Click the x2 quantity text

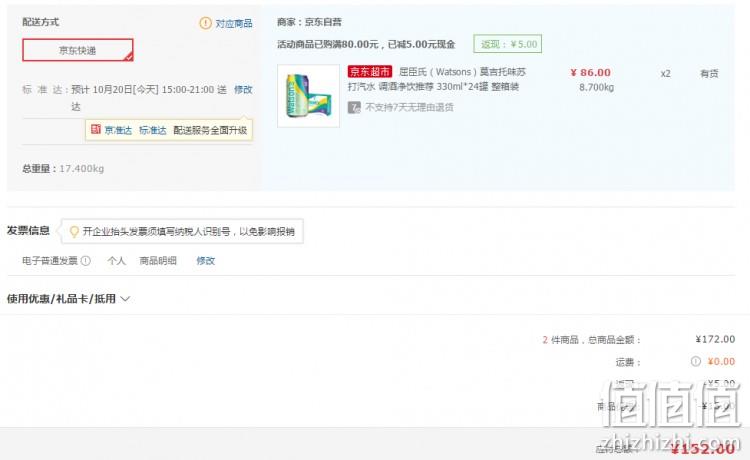coord(665,74)
